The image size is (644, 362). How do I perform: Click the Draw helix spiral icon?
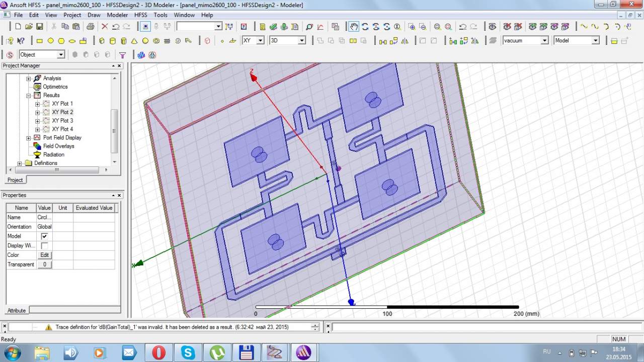[167, 41]
